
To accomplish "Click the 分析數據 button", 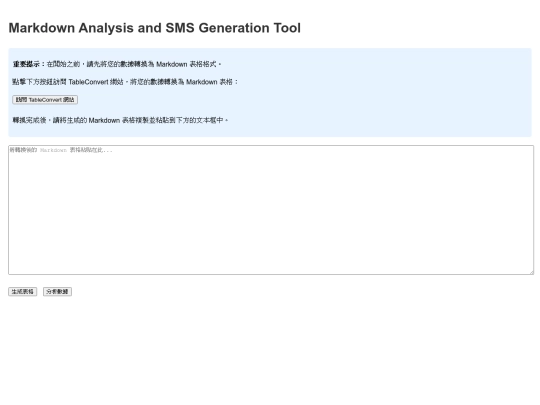I will click(x=58, y=292).
